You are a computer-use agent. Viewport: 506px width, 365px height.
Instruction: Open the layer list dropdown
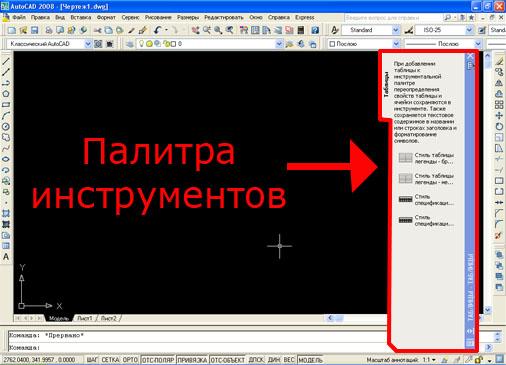click(279, 44)
